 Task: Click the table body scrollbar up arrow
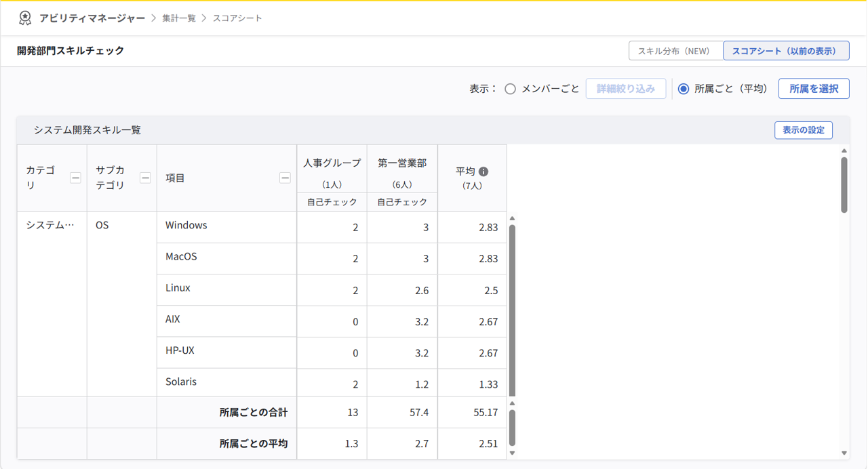(x=512, y=218)
